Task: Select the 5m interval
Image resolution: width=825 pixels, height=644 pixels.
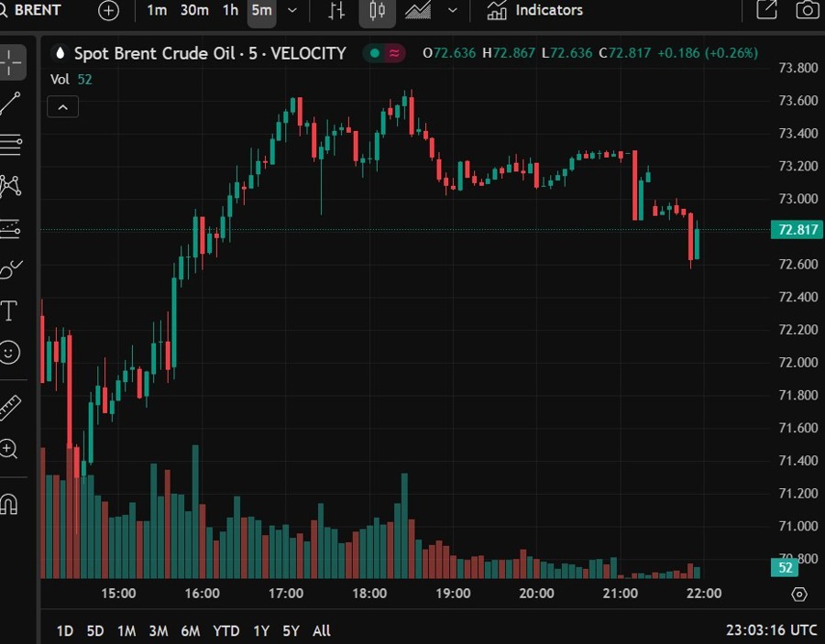Action: tap(261, 12)
